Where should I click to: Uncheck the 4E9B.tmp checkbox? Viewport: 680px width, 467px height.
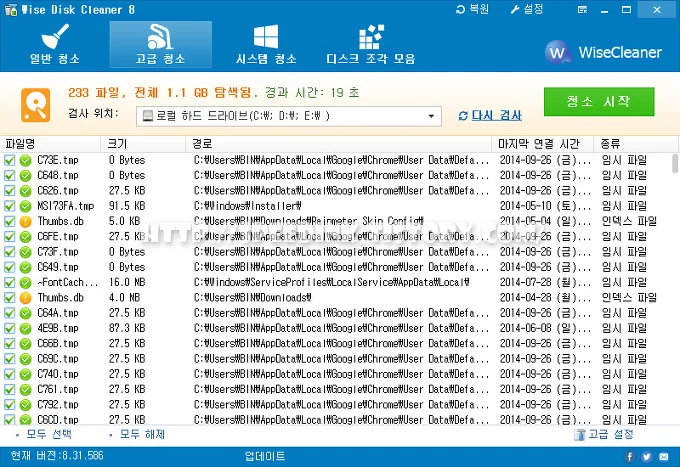10,328
